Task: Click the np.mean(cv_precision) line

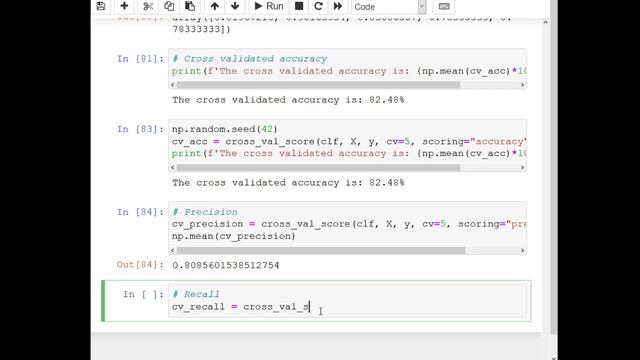Action: (x=233, y=236)
